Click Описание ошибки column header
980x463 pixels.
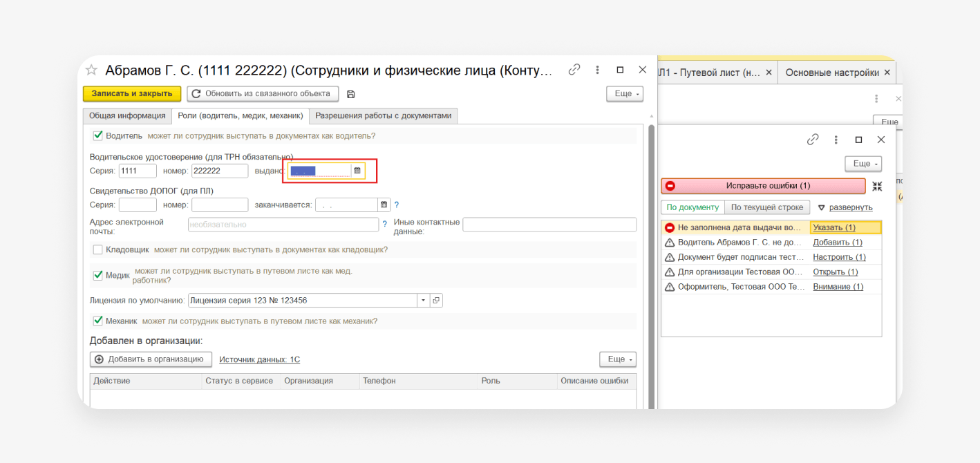tap(596, 381)
